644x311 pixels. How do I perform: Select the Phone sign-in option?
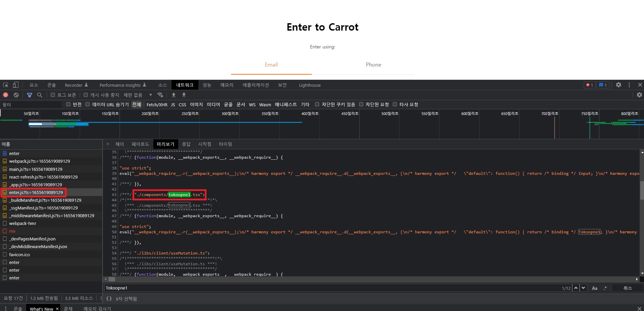pyautogui.click(x=373, y=65)
